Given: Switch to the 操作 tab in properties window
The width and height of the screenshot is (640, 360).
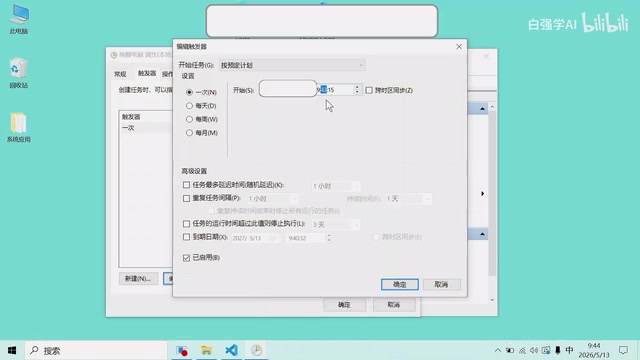Looking at the screenshot, I should pos(167,74).
